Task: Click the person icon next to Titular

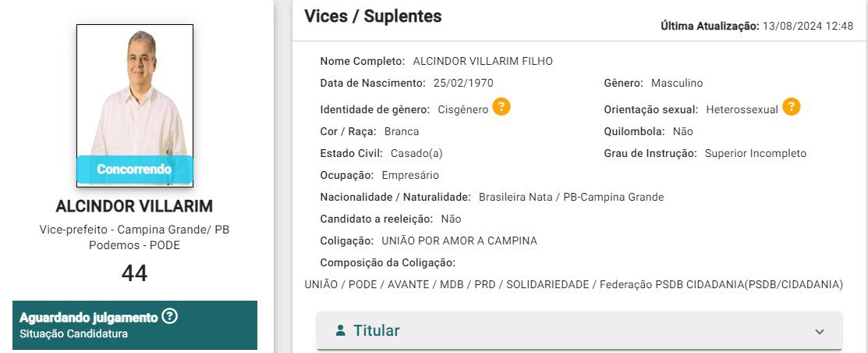Action: (340, 330)
